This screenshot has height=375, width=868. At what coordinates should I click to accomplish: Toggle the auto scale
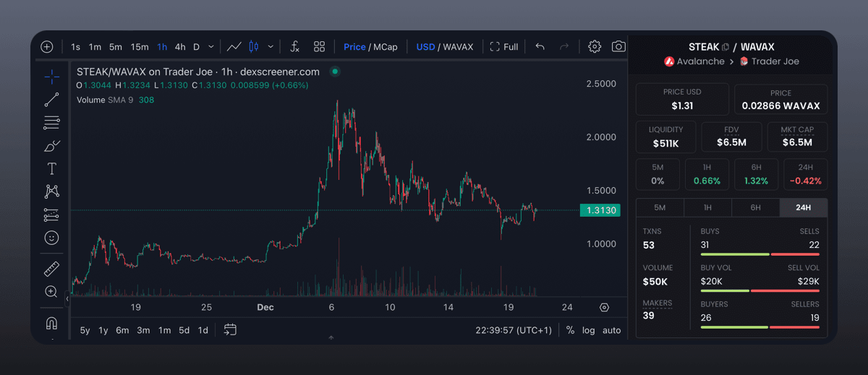pyautogui.click(x=612, y=330)
